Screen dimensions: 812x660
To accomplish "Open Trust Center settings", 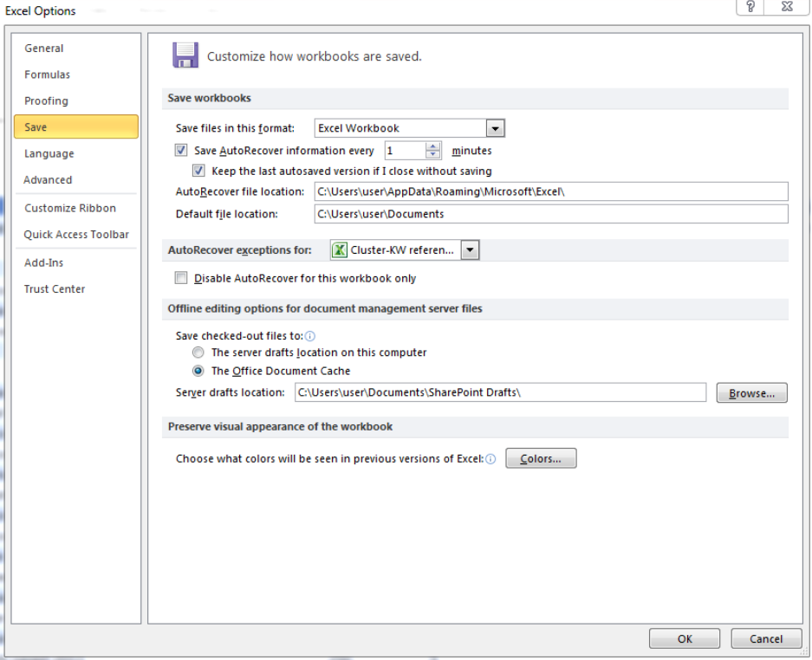I will [x=76, y=289].
